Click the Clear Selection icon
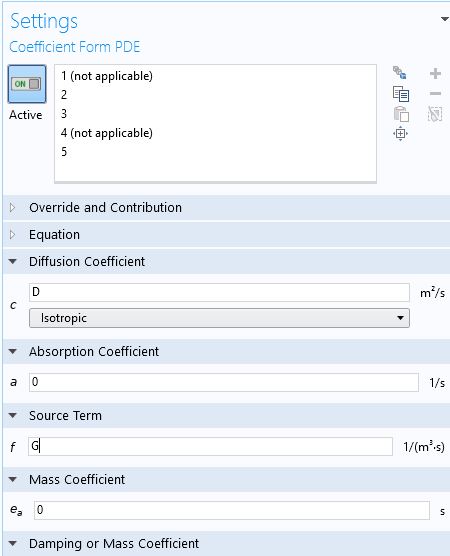Screen dimensions: 450x556 (435, 114)
